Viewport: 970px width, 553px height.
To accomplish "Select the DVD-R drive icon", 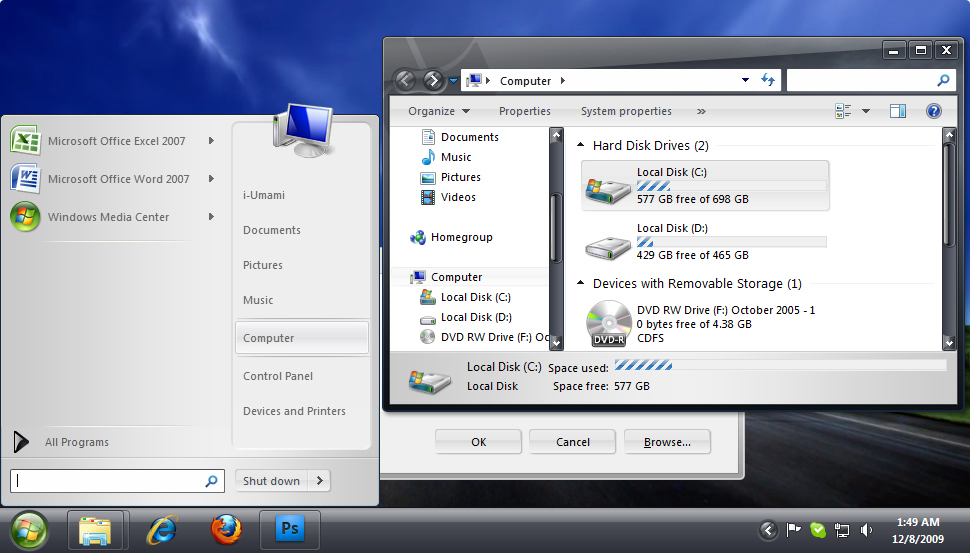I will tap(608, 323).
